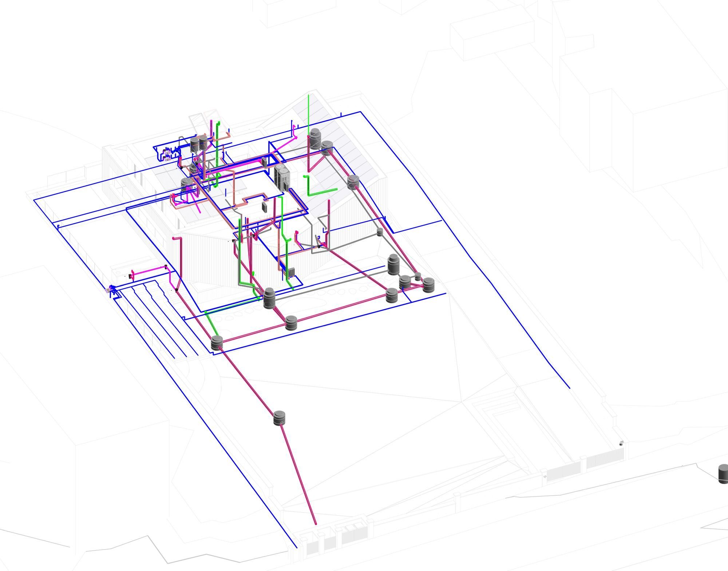Select the manhole where green and crimson pipes meet
The width and height of the screenshot is (728, 571).
coord(217,343)
